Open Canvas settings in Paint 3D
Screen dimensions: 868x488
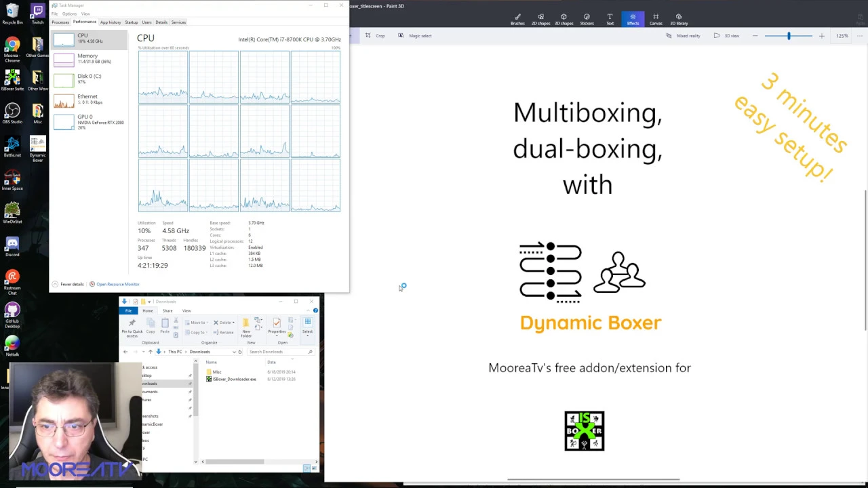click(656, 20)
